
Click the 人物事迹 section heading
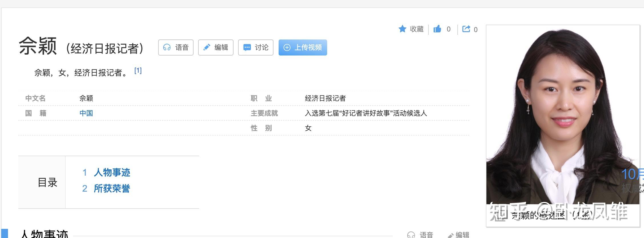click(44, 234)
